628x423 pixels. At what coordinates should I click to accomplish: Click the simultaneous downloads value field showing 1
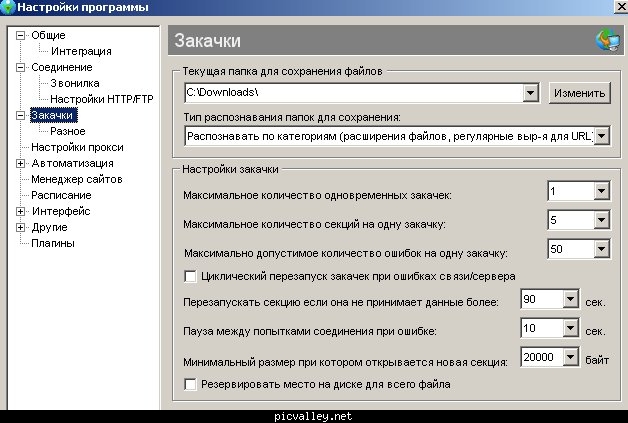pos(571,191)
